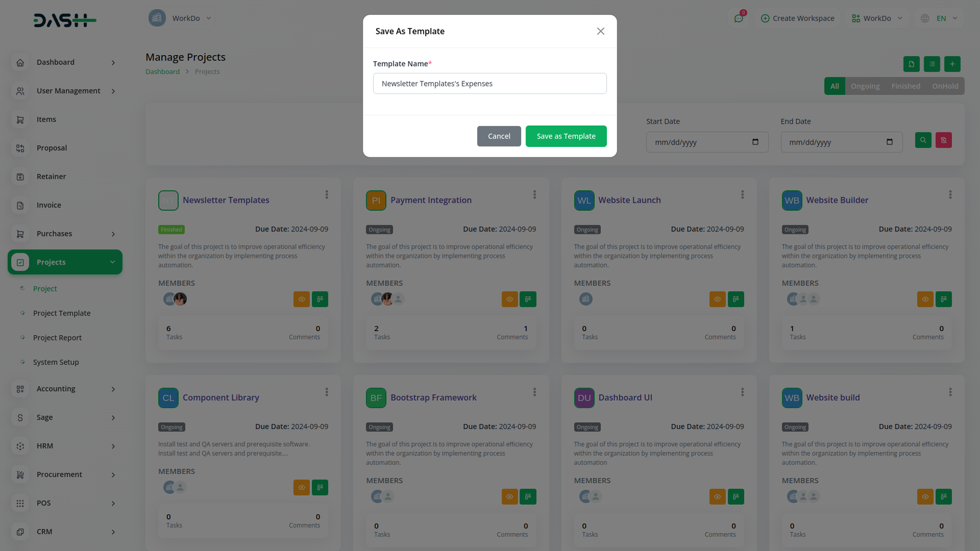Click the green search filter icon

click(923, 140)
